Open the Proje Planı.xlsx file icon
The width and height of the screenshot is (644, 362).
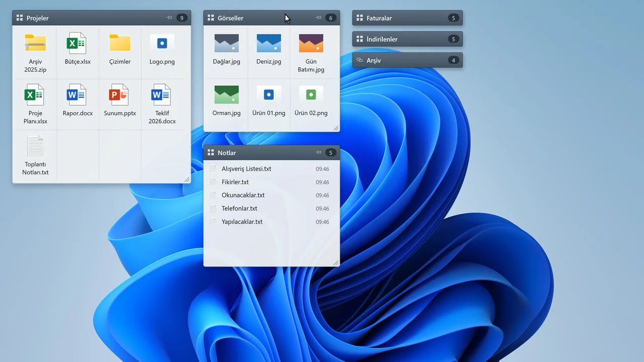tap(35, 95)
